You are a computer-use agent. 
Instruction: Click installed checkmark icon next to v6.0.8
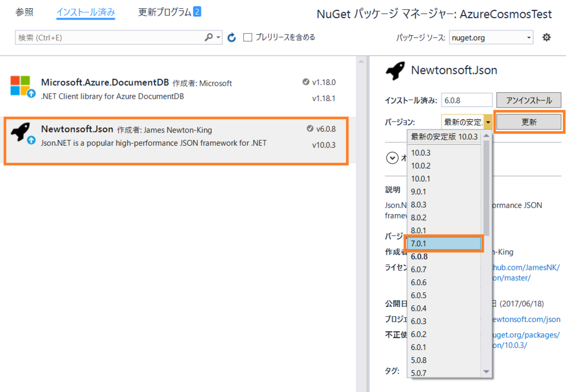click(310, 129)
